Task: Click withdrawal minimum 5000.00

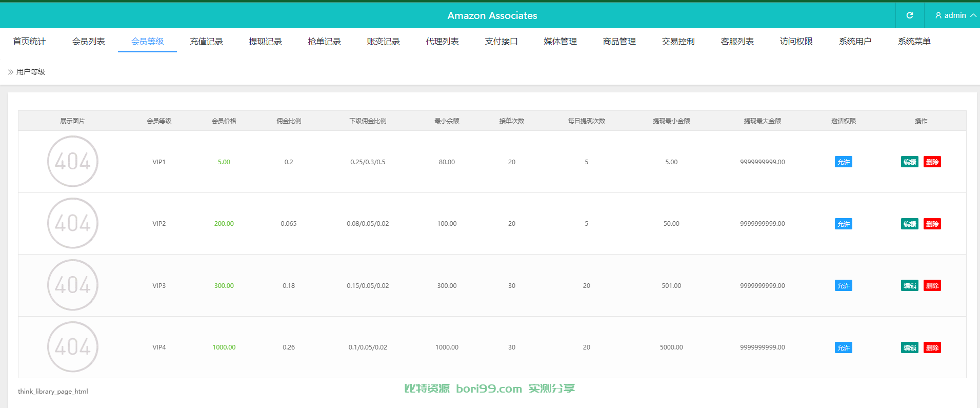Action: [671, 347]
